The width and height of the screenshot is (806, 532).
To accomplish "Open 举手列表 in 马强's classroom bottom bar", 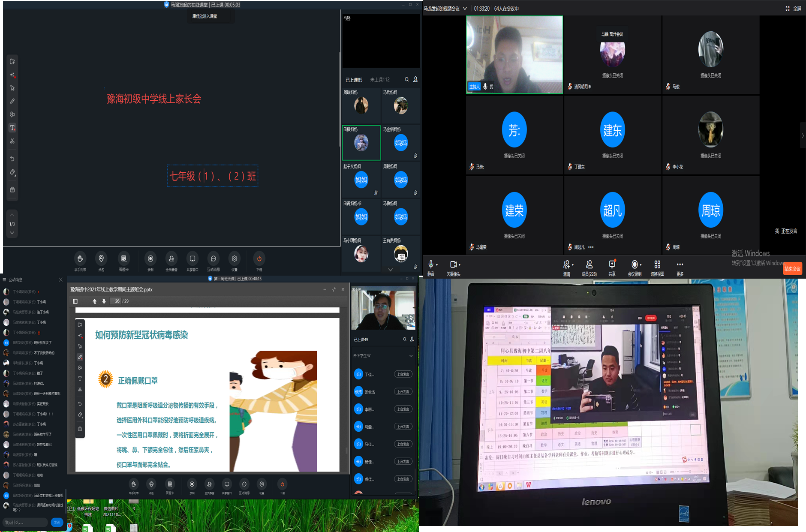I will point(80,261).
